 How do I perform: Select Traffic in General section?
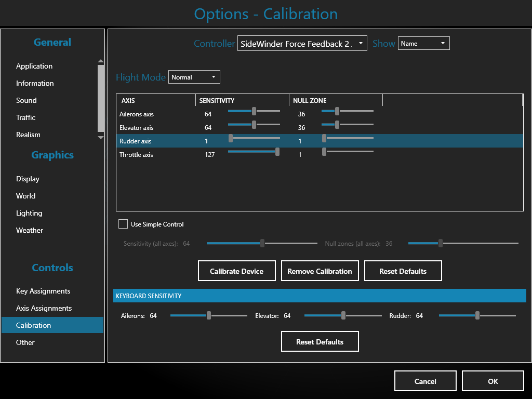26,117
